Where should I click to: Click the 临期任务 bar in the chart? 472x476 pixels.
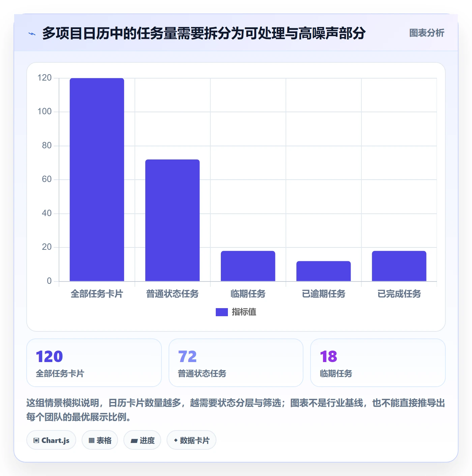[248, 266]
